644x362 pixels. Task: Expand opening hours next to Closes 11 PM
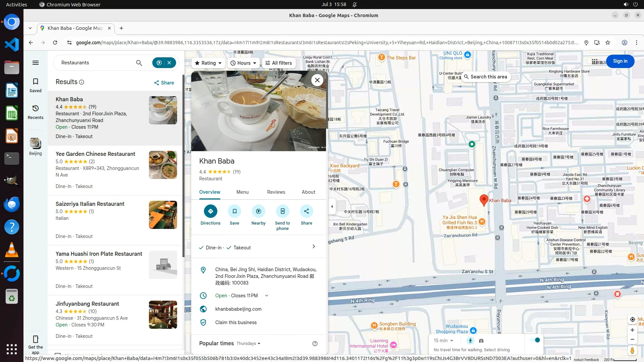pyautogui.click(x=267, y=296)
